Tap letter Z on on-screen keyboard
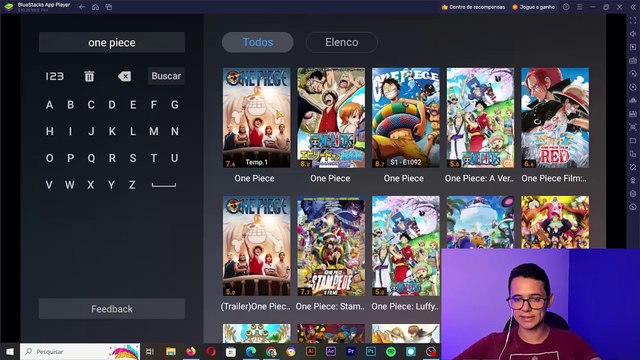This screenshot has width=640, height=360. pos(132,185)
